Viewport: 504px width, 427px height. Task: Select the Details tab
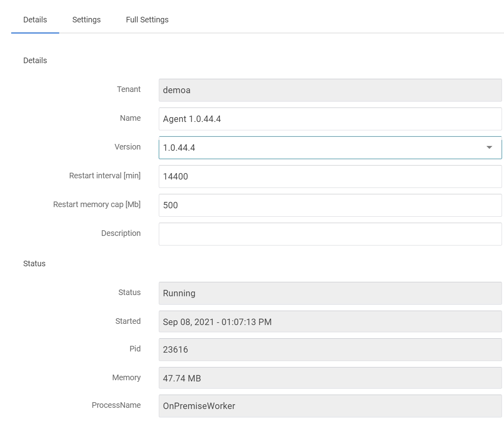click(x=35, y=20)
